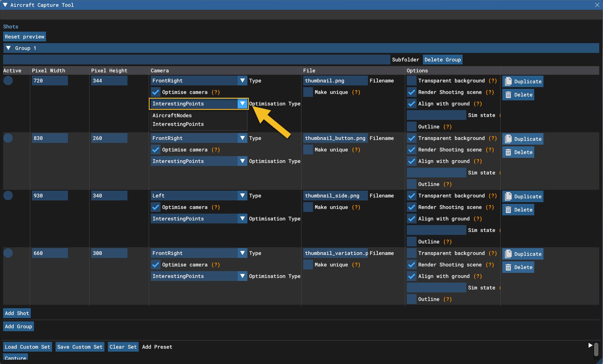Click Duplicate icon for thumbnail.png shot

click(508, 81)
